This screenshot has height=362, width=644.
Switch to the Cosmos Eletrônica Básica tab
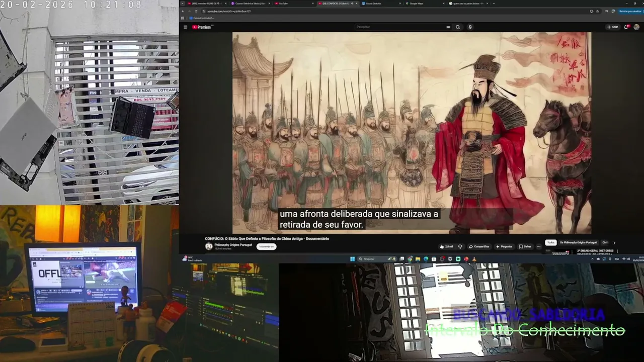click(x=250, y=4)
